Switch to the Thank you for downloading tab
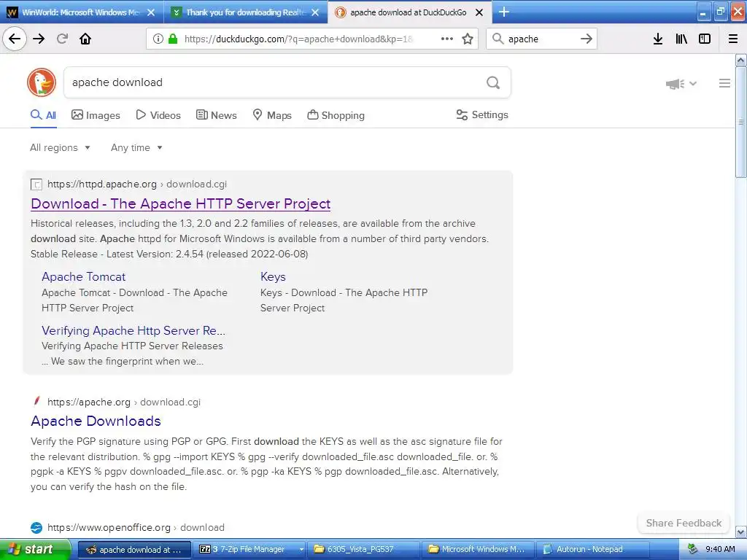 coord(246,12)
